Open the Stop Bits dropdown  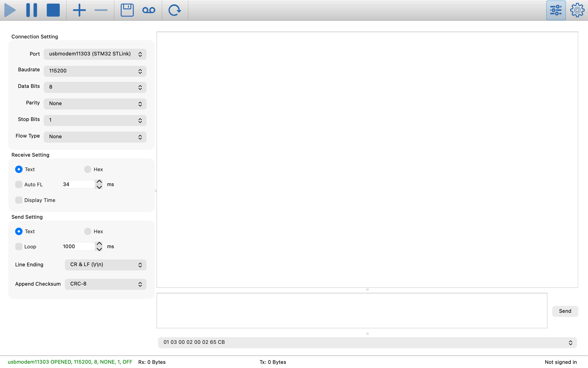(95, 120)
